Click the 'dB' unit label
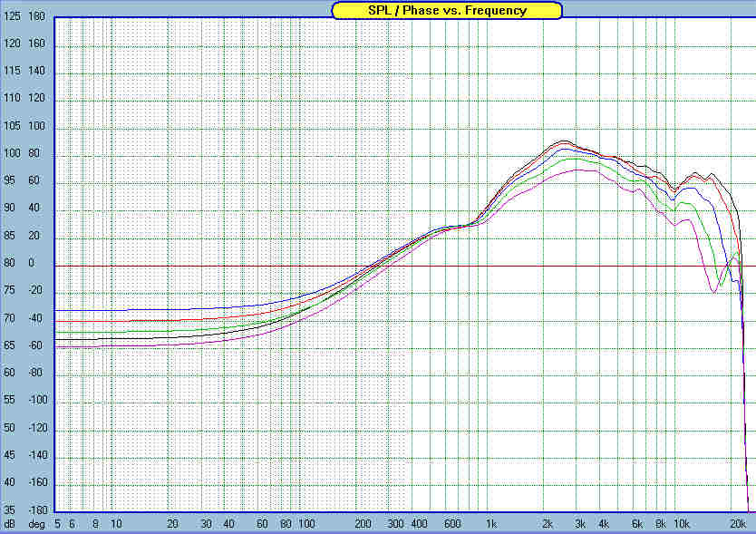The height and width of the screenshot is (534, 756). (10, 524)
